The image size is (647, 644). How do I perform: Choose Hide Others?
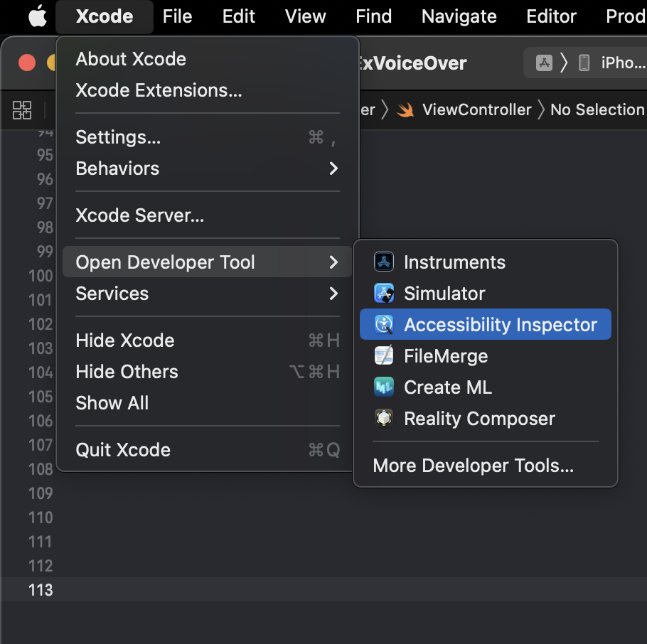pyautogui.click(x=208, y=372)
